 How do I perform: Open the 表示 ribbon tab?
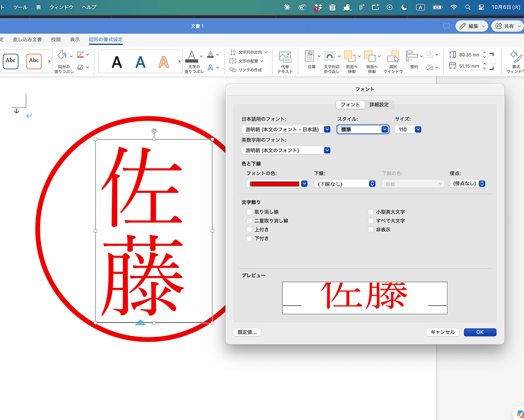75,40
